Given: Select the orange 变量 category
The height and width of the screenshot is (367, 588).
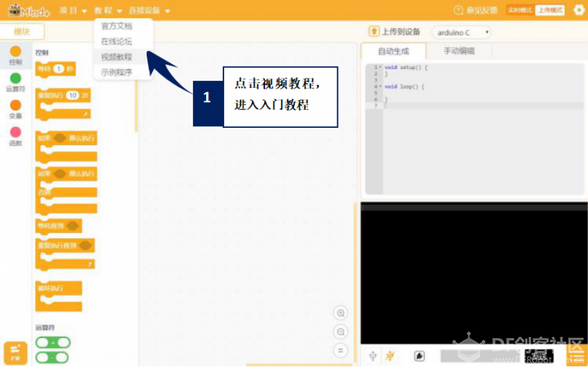Looking at the screenshot, I should pos(16,110).
